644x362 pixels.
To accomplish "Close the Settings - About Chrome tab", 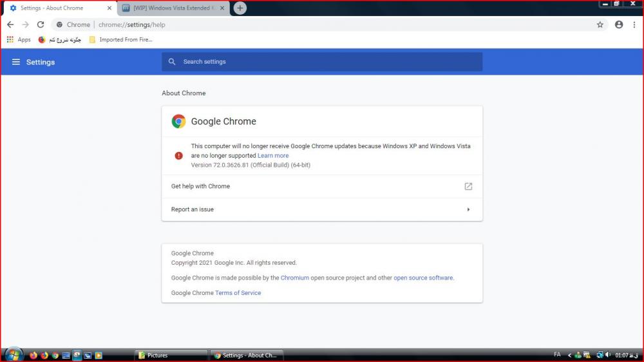I will [109, 8].
